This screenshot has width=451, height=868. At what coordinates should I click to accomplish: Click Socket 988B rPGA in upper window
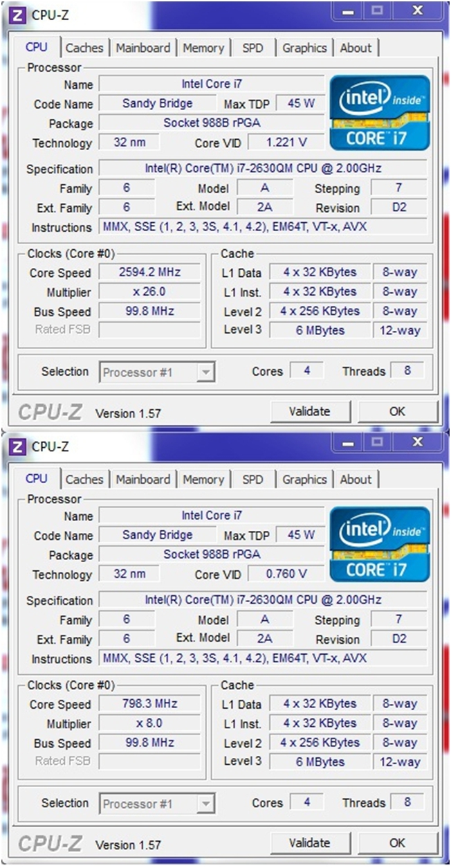[212, 123]
